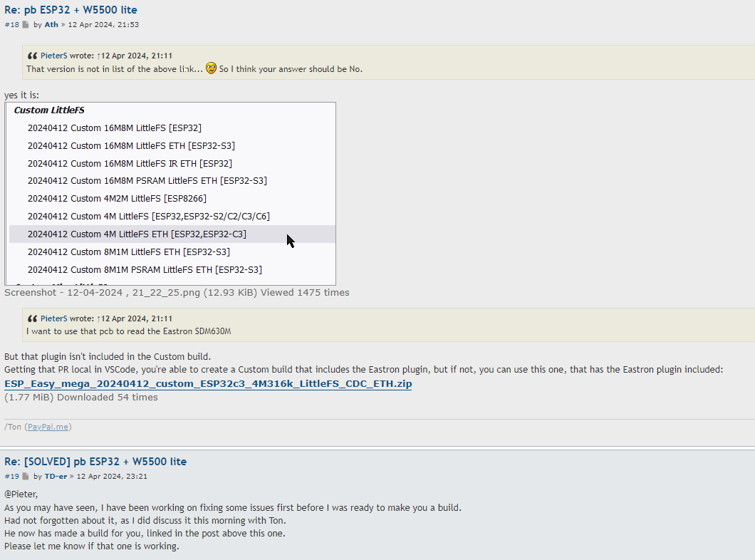Select 'Custom 16M8M PSRAM LittleFS ETH [ESP32-S3]'
The image size is (755, 560).
tap(147, 180)
